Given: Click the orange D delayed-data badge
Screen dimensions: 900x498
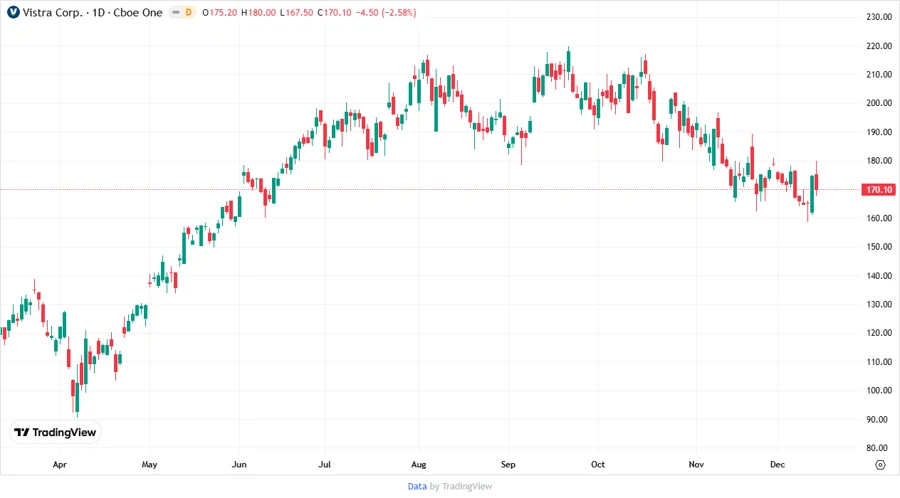Looking at the screenshot, I should pos(188,12).
